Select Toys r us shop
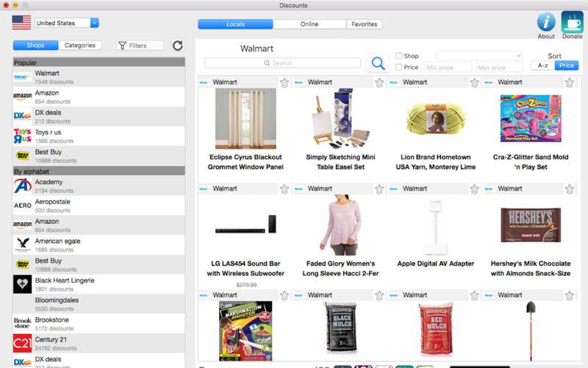This screenshot has height=368, width=588. tap(98, 136)
